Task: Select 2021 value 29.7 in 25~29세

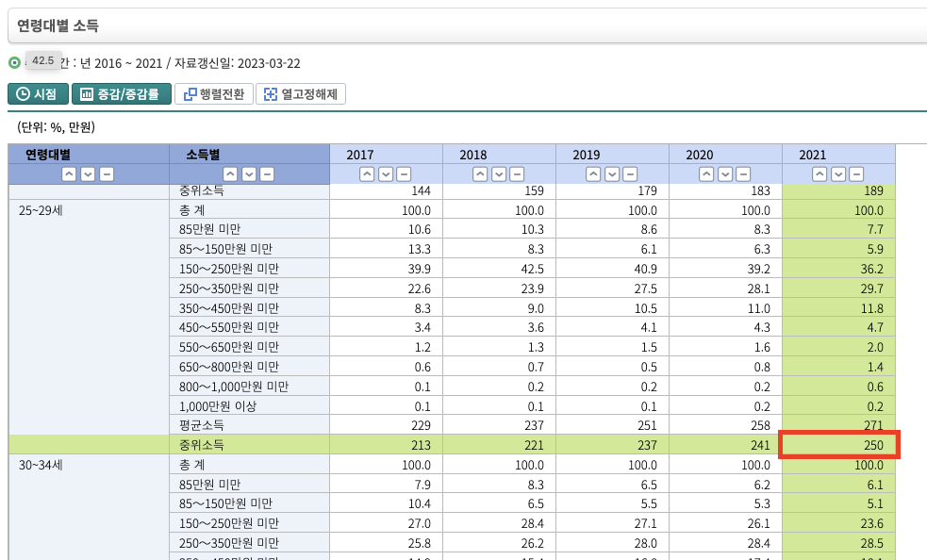Action: pyautogui.click(x=839, y=288)
